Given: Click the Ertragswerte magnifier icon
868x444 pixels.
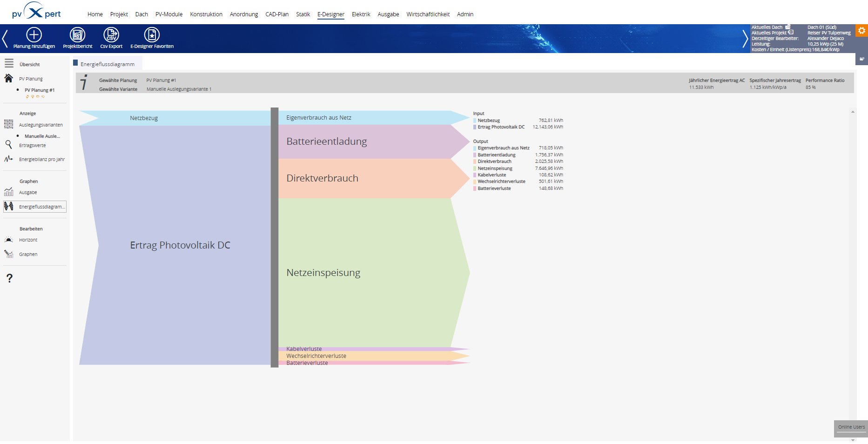Looking at the screenshot, I should pyautogui.click(x=8, y=145).
